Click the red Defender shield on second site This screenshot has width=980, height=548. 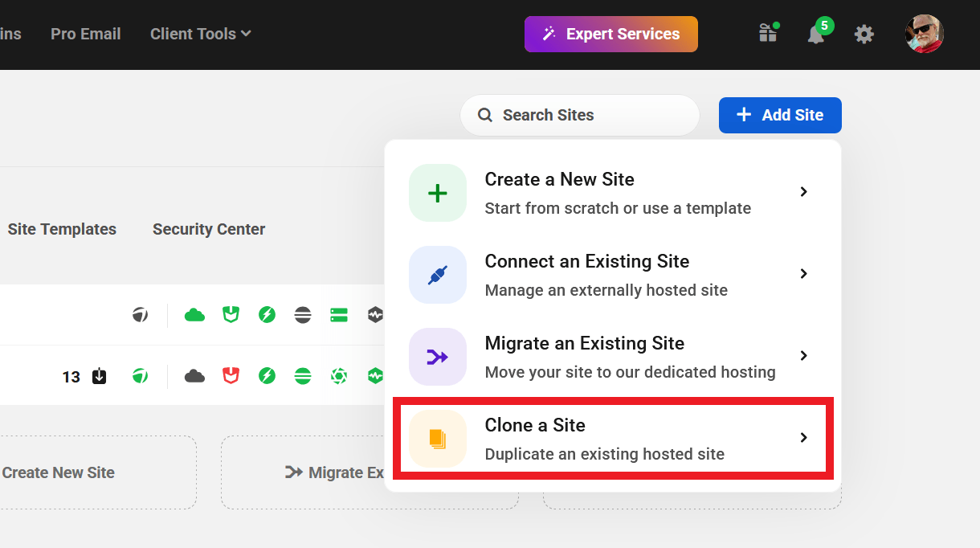[x=231, y=375]
